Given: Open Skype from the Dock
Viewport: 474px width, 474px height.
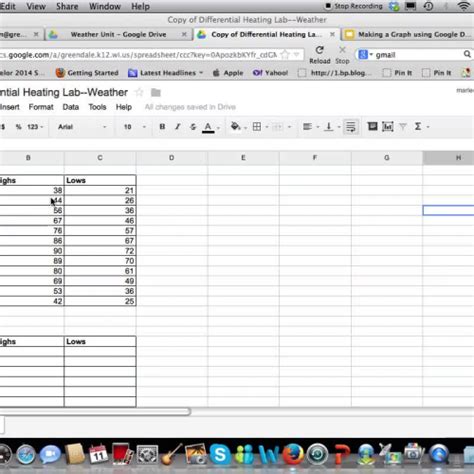Looking at the screenshot, I should click(220, 454).
